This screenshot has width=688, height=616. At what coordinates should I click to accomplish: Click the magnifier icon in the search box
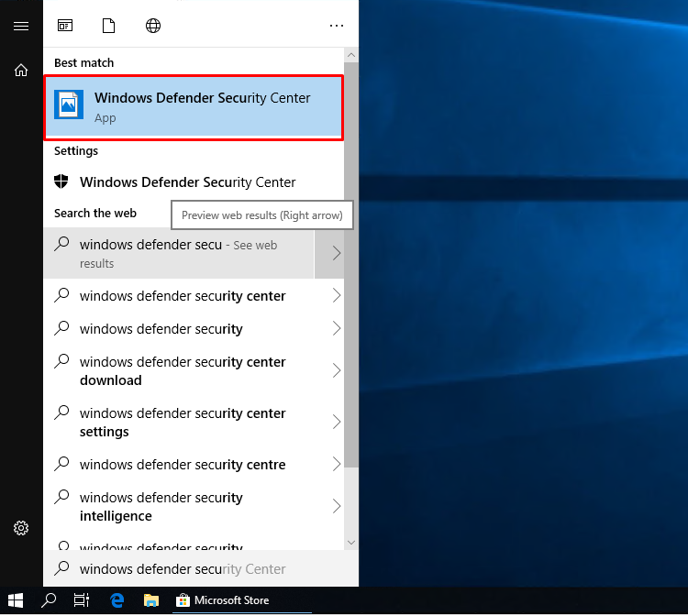point(61,567)
